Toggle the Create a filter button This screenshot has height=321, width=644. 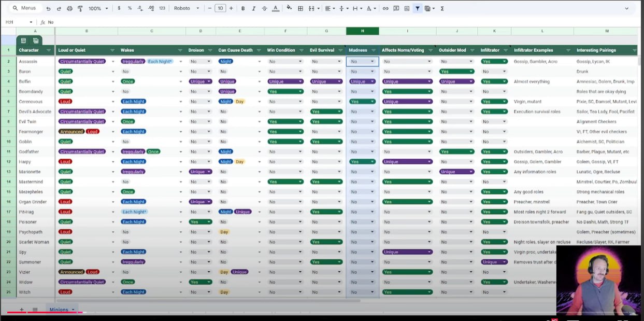418,9
